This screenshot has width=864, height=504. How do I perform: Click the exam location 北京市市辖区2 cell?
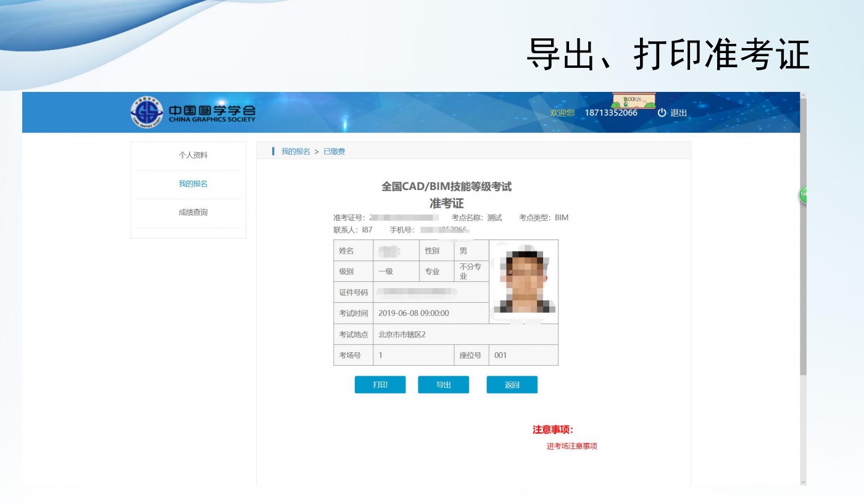tap(402, 334)
